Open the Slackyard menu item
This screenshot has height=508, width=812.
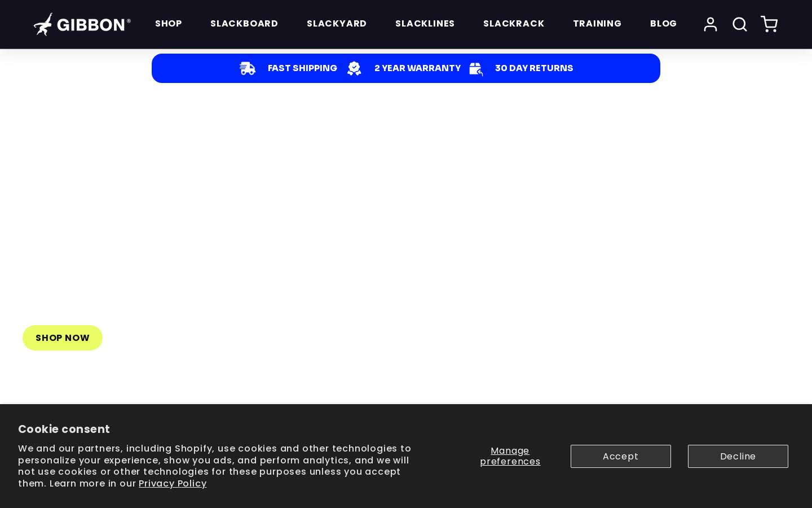pos(337,24)
